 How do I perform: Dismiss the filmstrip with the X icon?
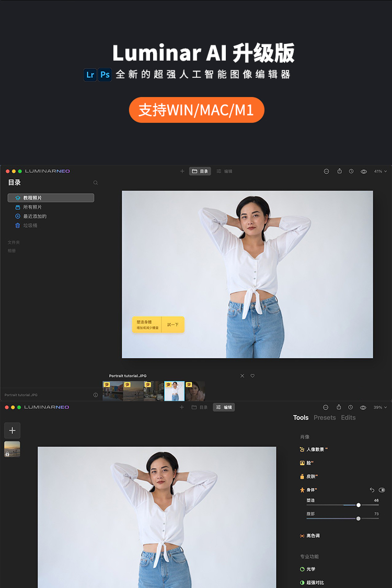pos(242,376)
